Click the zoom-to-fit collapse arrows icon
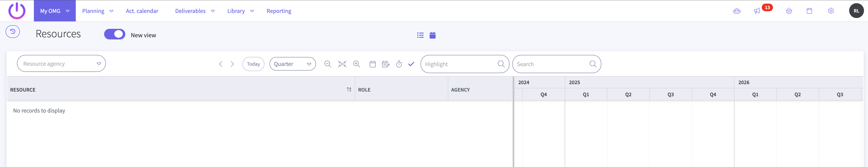Viewport: 868px width, 167px height. [x=342, y=64]
